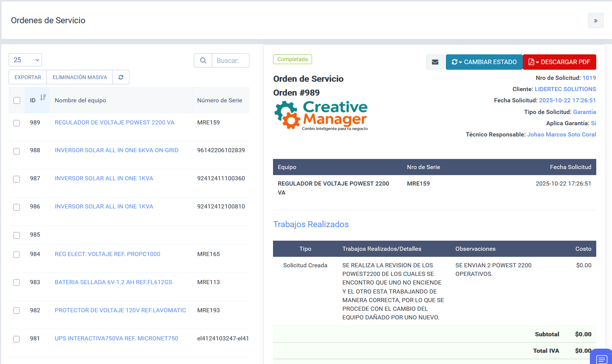Viewport: 612px width, 364px height.
Task: Select the checkbox for order 984
Action: [x=16, y=255]
